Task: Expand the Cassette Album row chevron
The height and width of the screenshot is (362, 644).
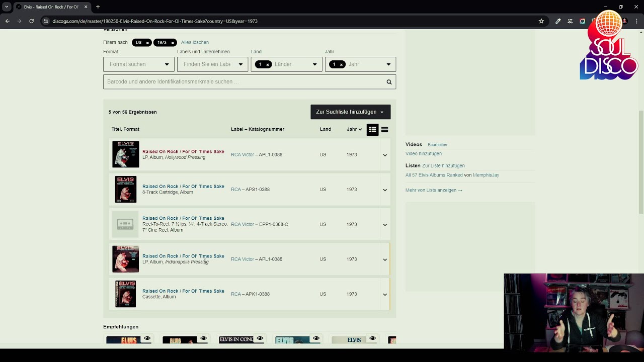Action: tap(385, 295)
